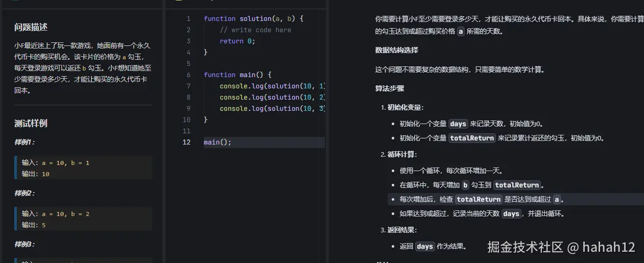The height and width of the screenshot is (263, 644).
Task: Click the 初始化变量 step title
Action: (405, 107)
